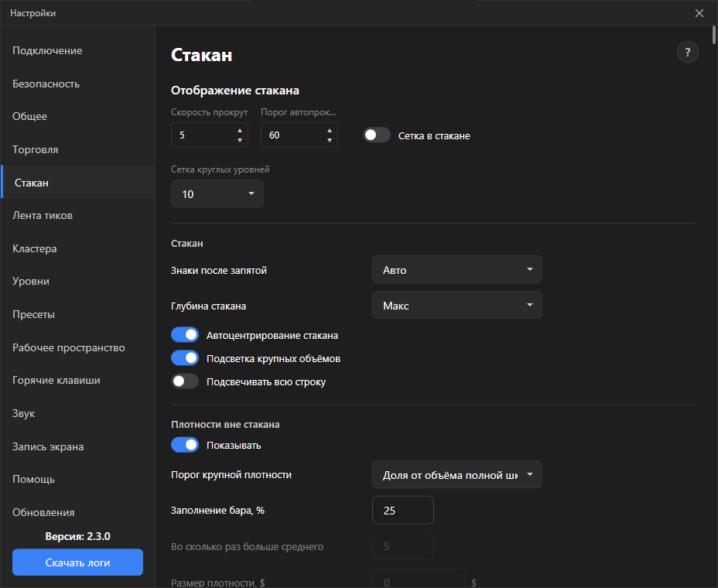Open Безопасность settings section
Screen dimensions: 718x588
78,84
